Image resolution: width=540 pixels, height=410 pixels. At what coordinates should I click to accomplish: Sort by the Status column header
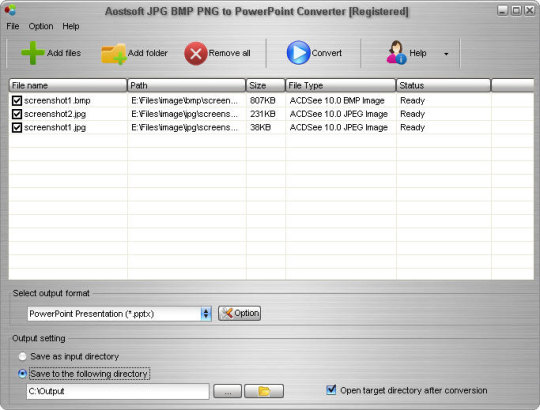click(443, 85)
